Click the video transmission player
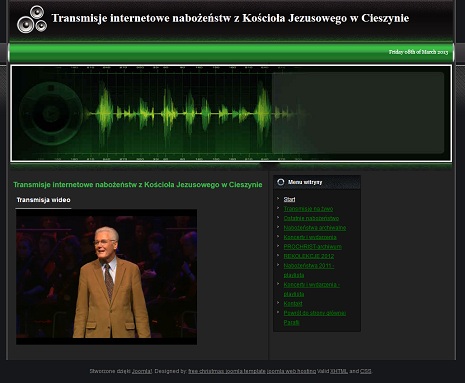 [x=106, y=277]
